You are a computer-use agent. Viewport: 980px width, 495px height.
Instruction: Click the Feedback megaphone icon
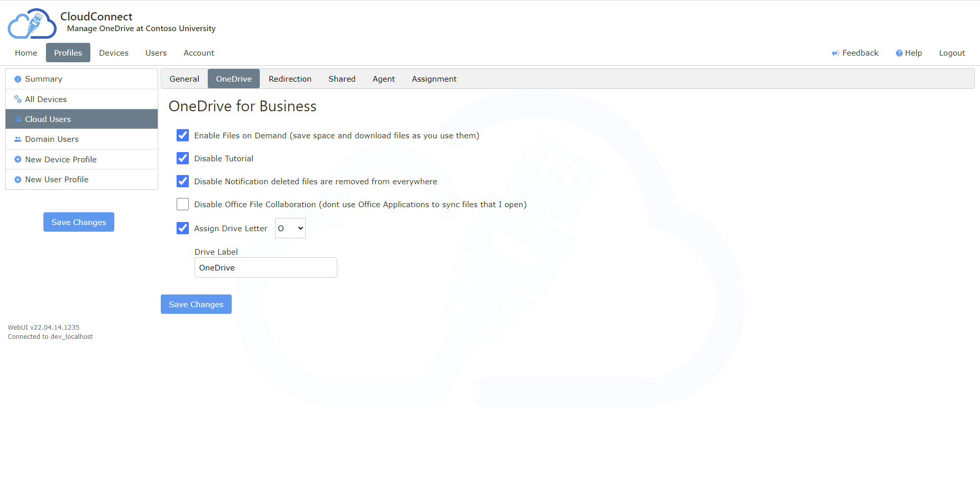click(x=836, y=53)
